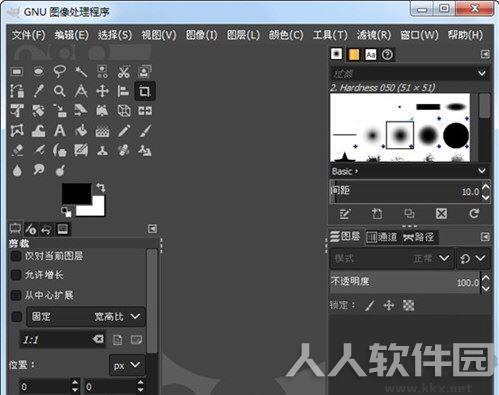Click the black foreground color swatch
This screenshot has height=395, width=499.
(76, 193)
